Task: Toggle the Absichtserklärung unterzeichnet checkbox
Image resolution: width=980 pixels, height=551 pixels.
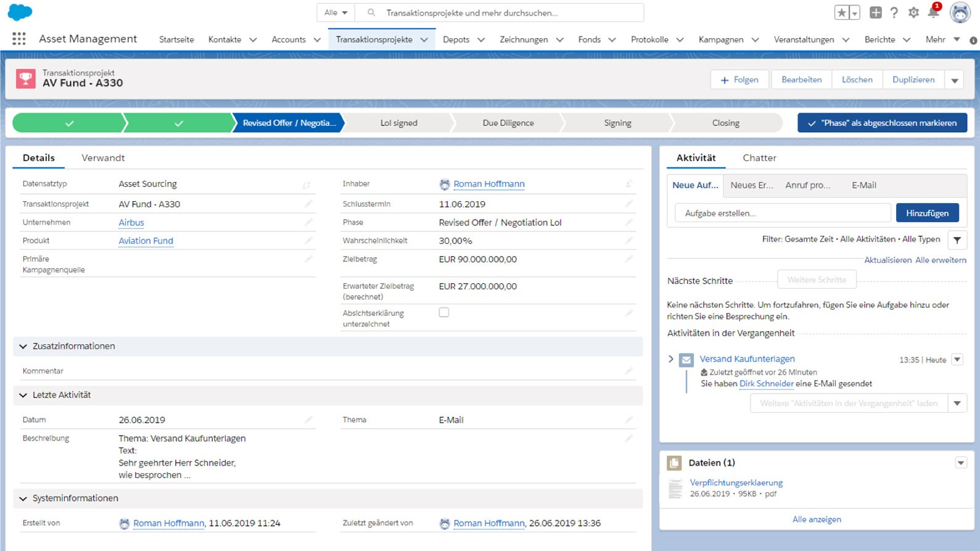Action: coord(443,313)
